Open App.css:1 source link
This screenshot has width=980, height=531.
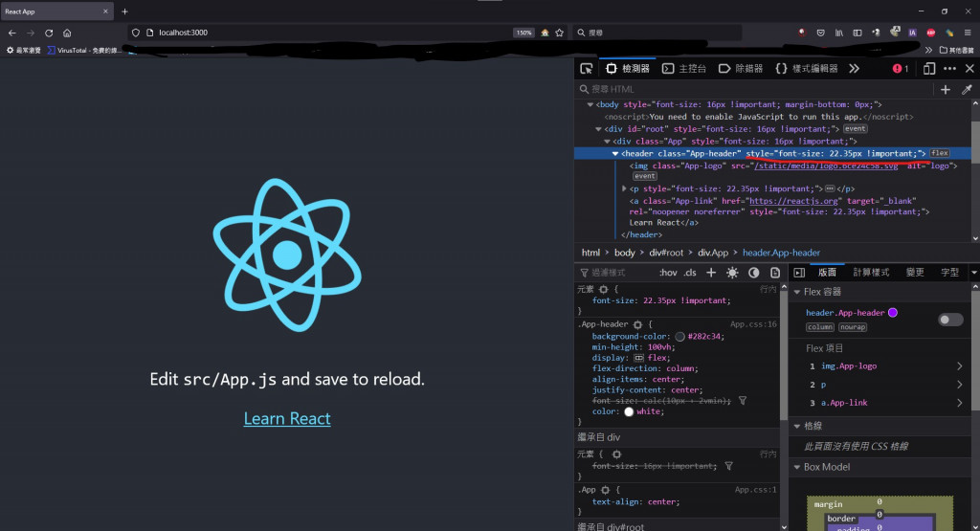point(756,491)
